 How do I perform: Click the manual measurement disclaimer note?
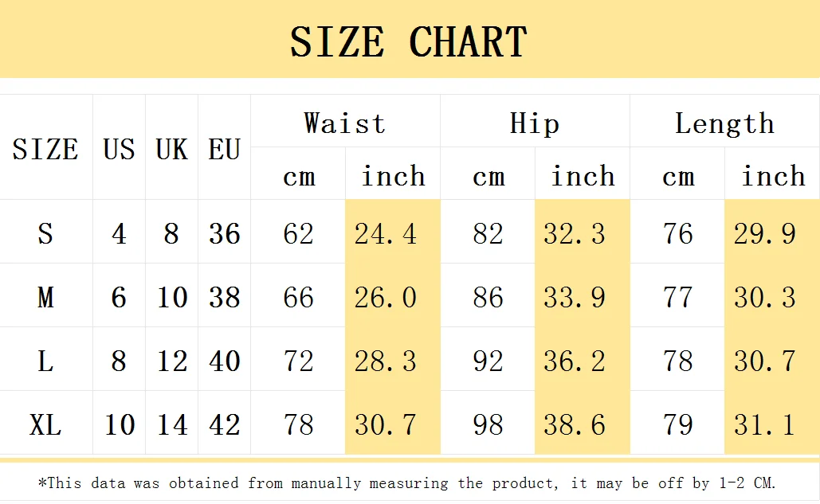click(x=406, y=483)
